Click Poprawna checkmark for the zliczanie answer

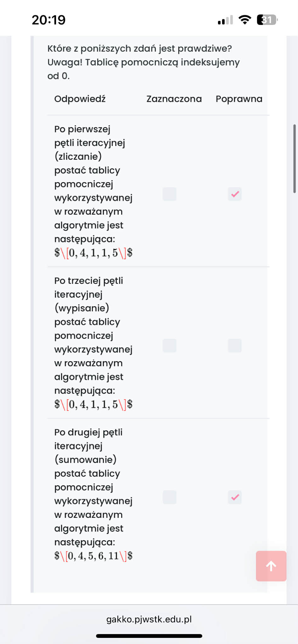[235, 194]
